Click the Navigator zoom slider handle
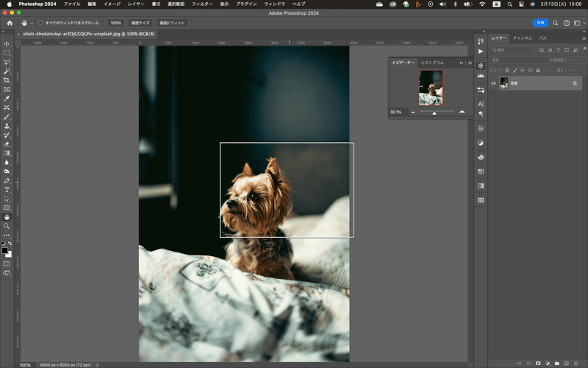The width and height of the screenshot is (588, 368). (x=434, y=113)
